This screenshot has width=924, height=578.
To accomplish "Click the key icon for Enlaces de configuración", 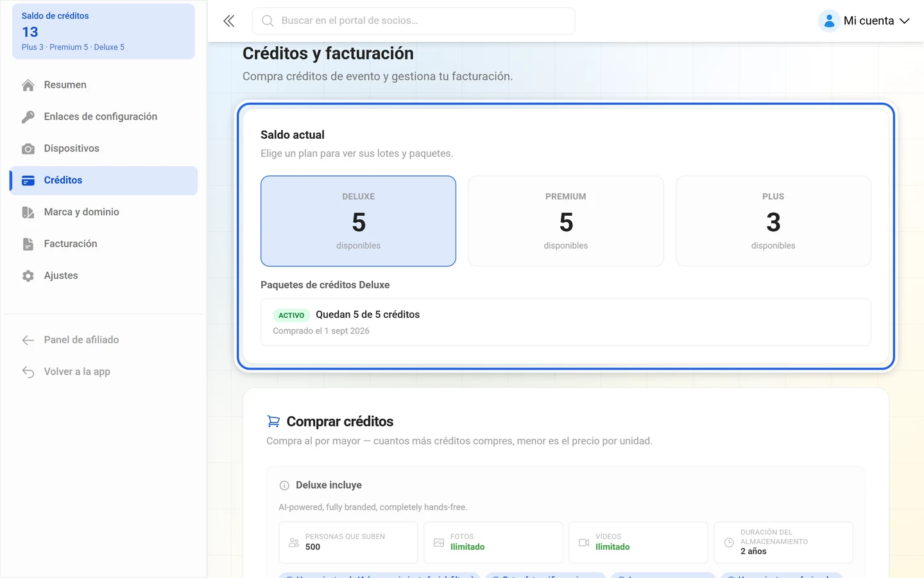I will tap(28, 117).
